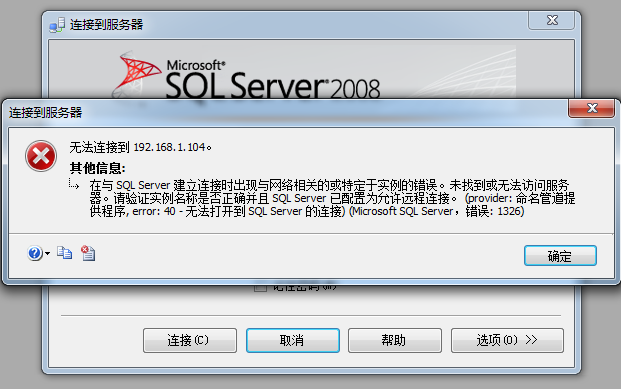Close the error message dialog

click(591, 108)
